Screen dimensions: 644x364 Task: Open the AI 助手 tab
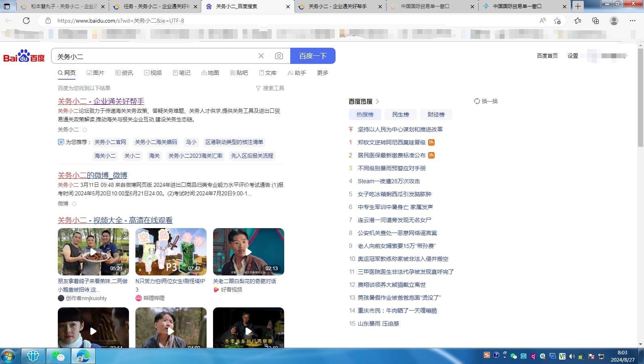pos(297,73)
